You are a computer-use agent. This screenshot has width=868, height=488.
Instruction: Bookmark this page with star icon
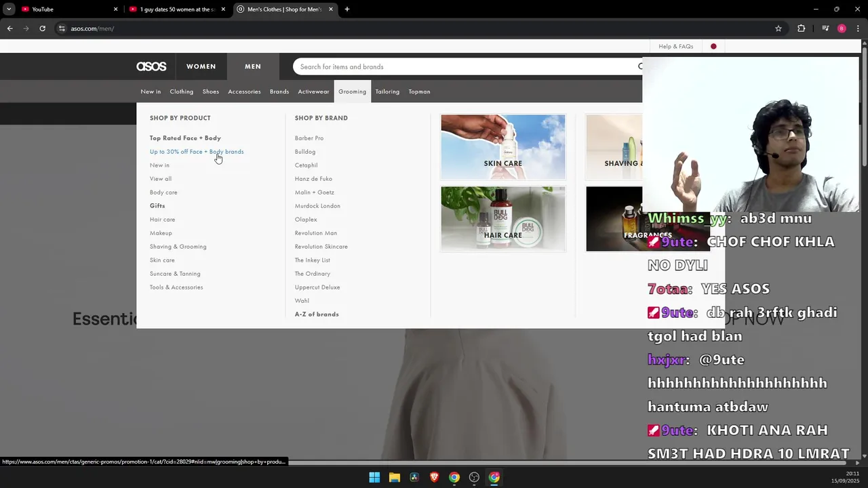(778, 28)
